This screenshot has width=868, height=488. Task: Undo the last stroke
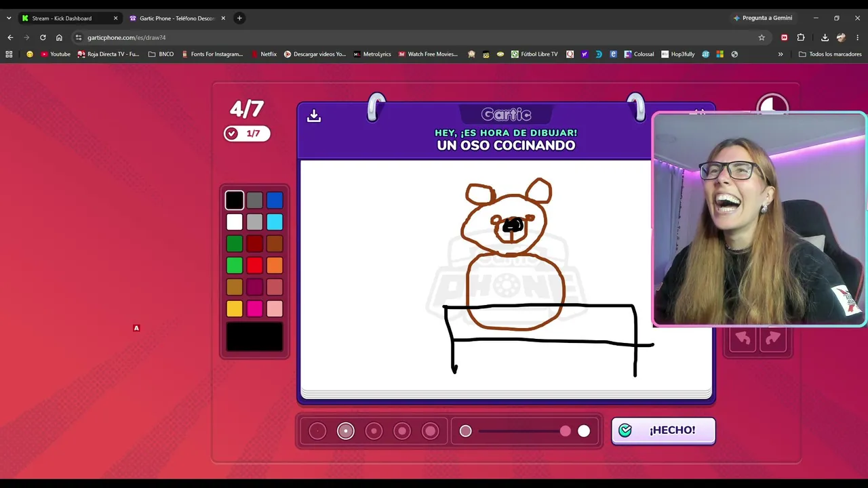(743, 339)
